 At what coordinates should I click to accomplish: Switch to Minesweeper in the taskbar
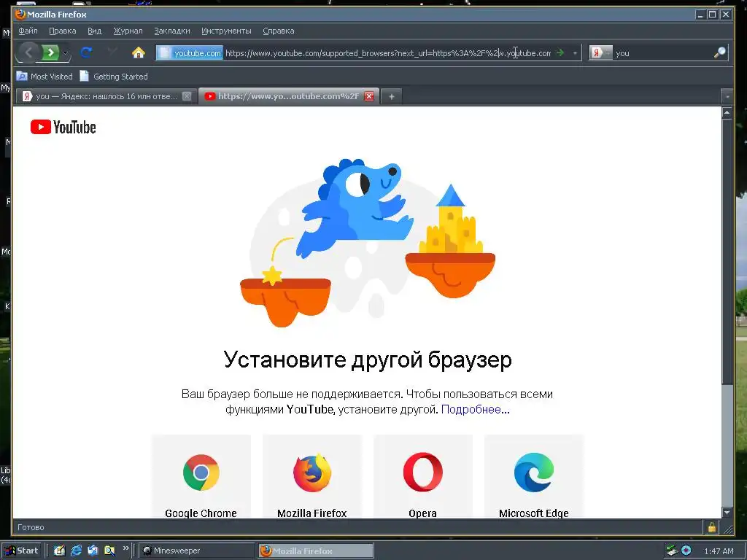[197, 551]
